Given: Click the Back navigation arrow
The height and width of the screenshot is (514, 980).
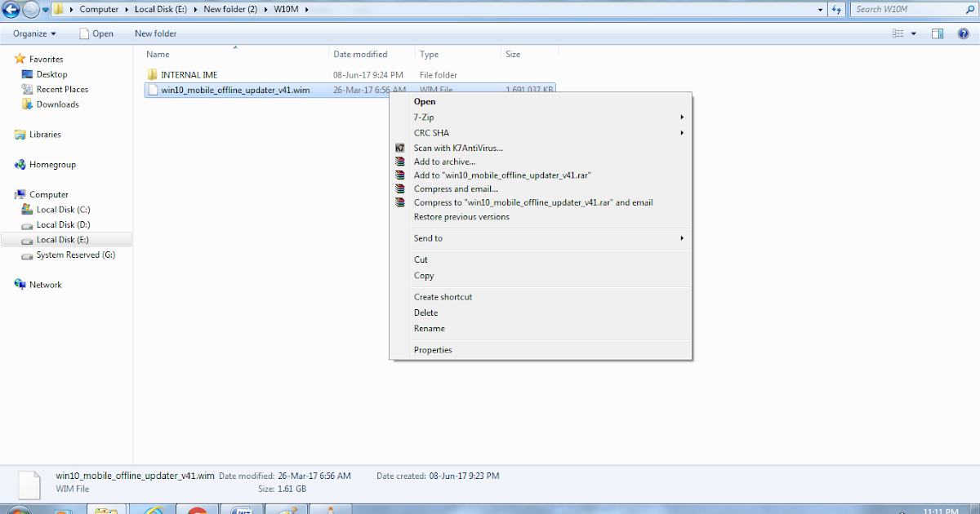Looking at the screenshot, I should [x=11, y=10].
